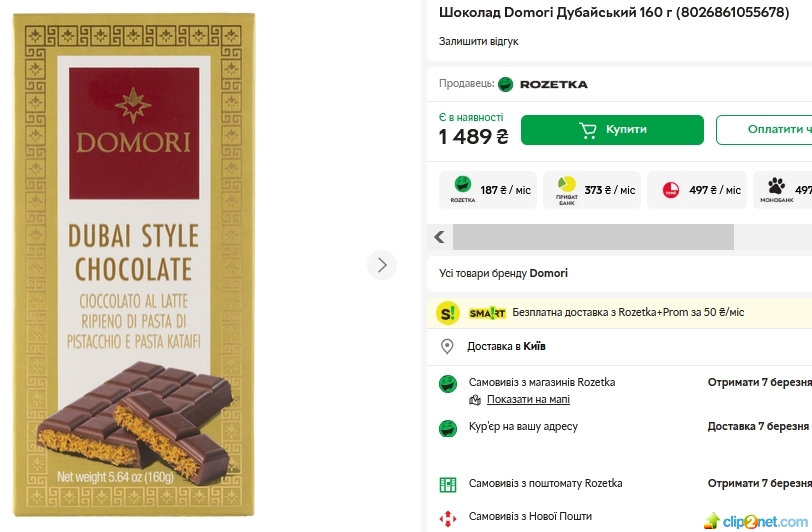Open Показати на мапі link
The width and height of the screenshot is (812, 532).
tap(528, 400)
